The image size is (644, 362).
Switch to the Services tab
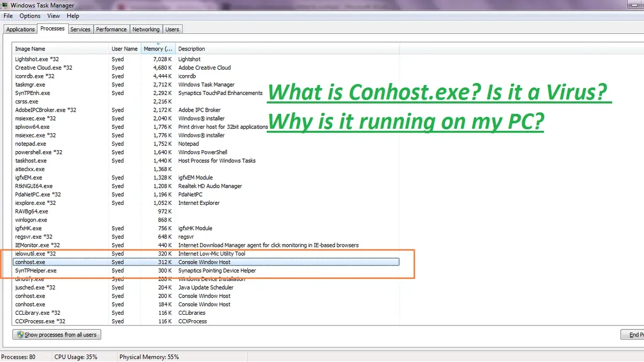[x=80, y=29]
